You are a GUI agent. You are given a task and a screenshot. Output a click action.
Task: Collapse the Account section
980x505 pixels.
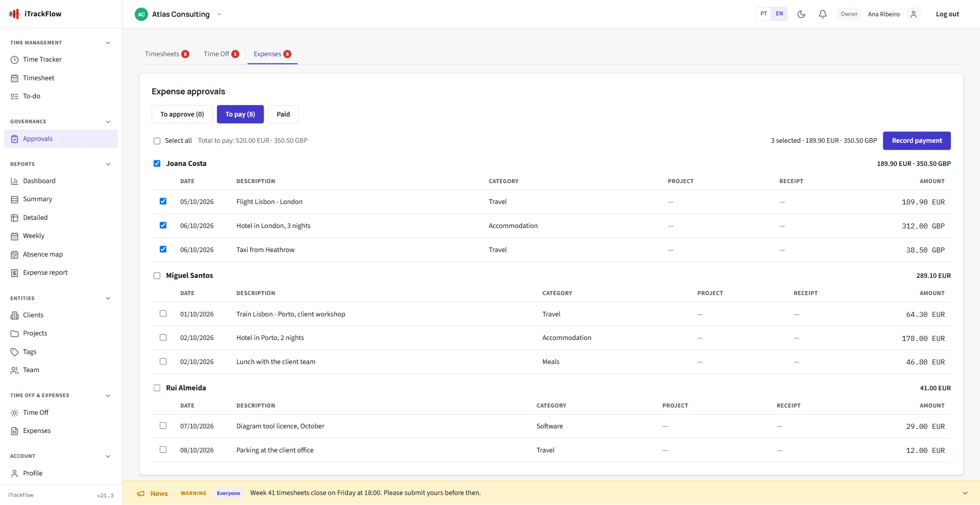click(x=108, y=456)
